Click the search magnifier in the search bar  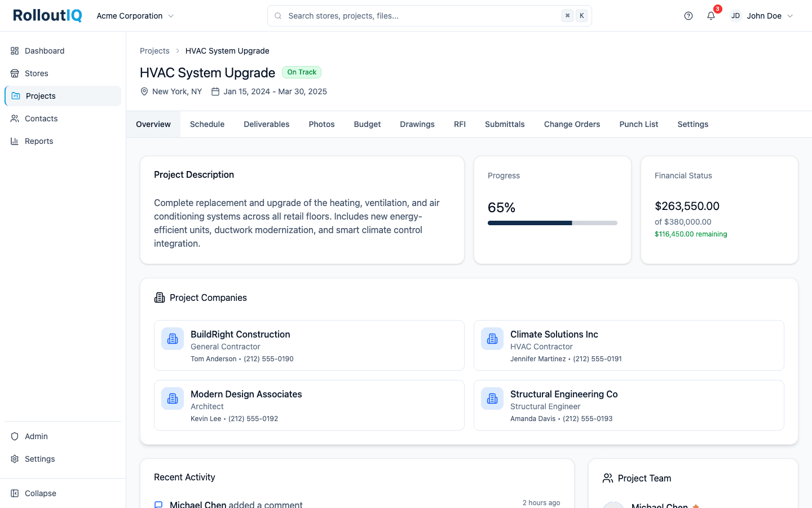pos(278,16)
